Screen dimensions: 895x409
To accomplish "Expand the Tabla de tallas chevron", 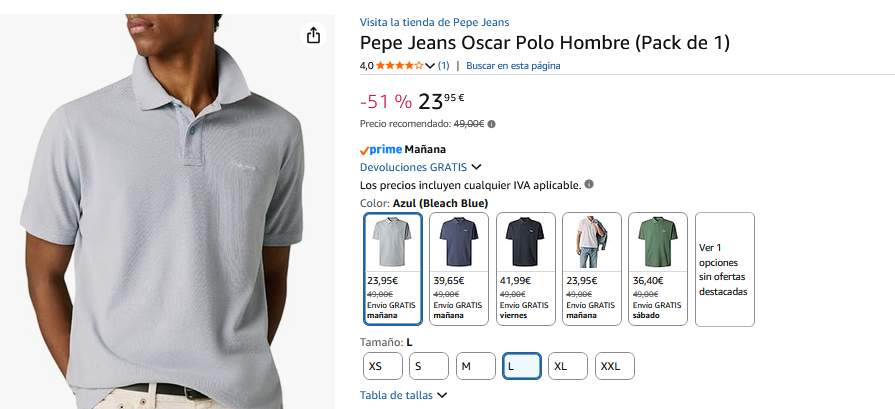I will tap(442, 395).
